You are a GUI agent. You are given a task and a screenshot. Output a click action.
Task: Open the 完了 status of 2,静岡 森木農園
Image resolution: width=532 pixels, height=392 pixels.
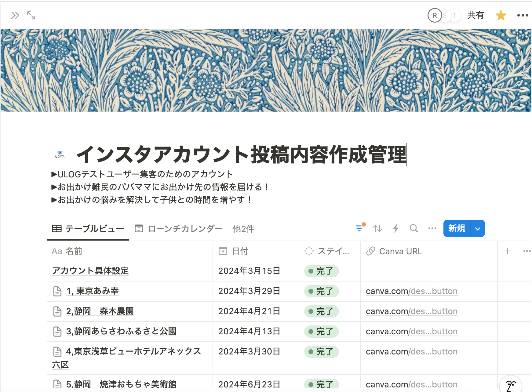[x=322, y=311]
